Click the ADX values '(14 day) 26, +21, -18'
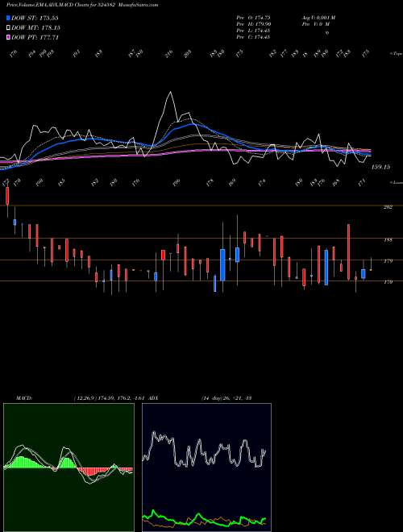 point(226,397)
